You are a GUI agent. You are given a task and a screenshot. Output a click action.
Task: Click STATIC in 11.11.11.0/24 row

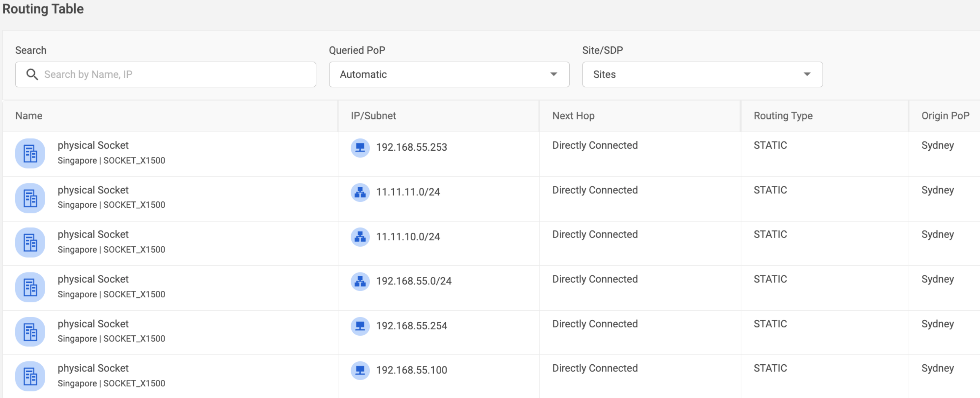click(x=770, y=190)
